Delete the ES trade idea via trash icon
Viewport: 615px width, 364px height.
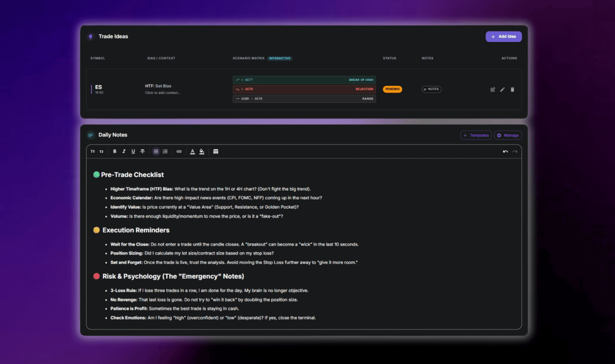512,89
